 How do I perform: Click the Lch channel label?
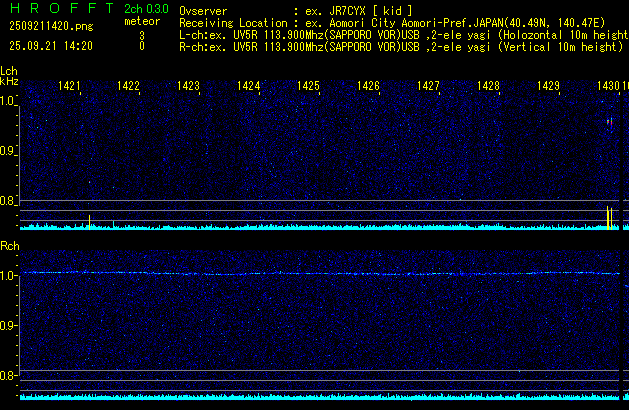click(9, 71)
